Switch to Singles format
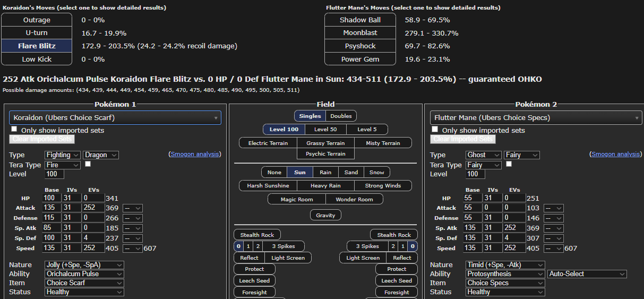The image size is (644, 299). 310,116
